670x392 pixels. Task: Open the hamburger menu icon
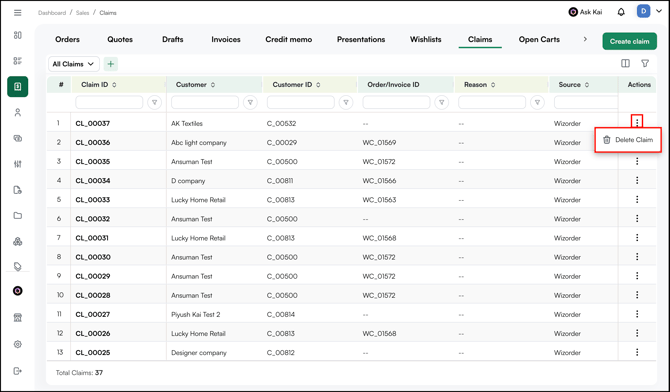(x=18, y=13)
